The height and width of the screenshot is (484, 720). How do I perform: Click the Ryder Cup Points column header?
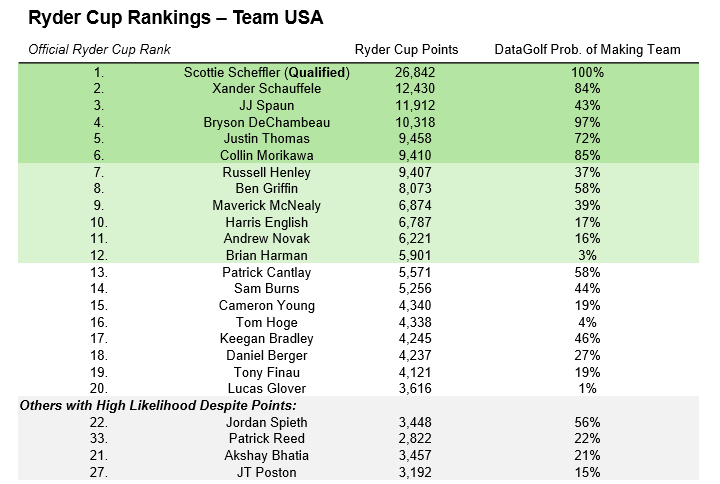pyautogui.click(x=406, y=50)
